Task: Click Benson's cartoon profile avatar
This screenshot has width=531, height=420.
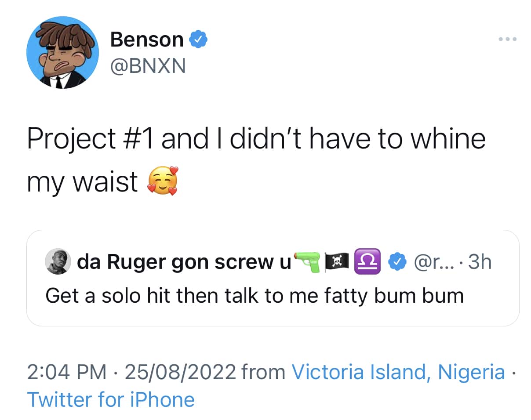Action: [x=63, y=52]
